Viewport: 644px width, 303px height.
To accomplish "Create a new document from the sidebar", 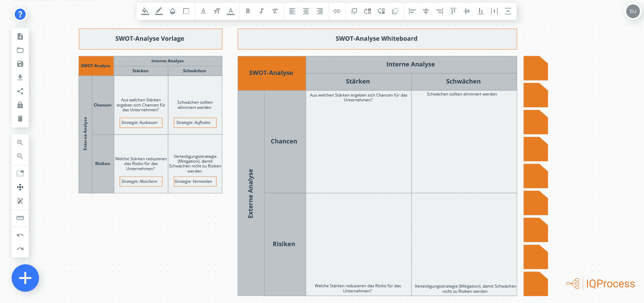I will point(20,37).
